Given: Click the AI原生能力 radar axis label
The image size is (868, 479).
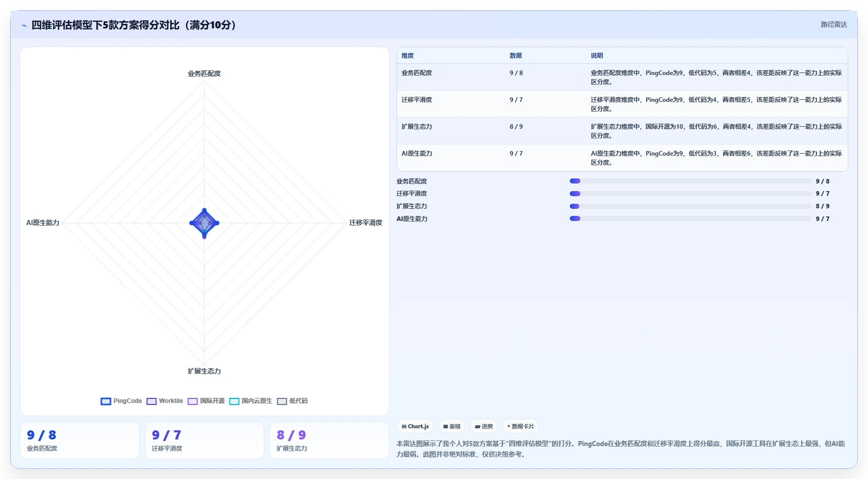Looking at the screenshot, I should click(x=43, y=223).
